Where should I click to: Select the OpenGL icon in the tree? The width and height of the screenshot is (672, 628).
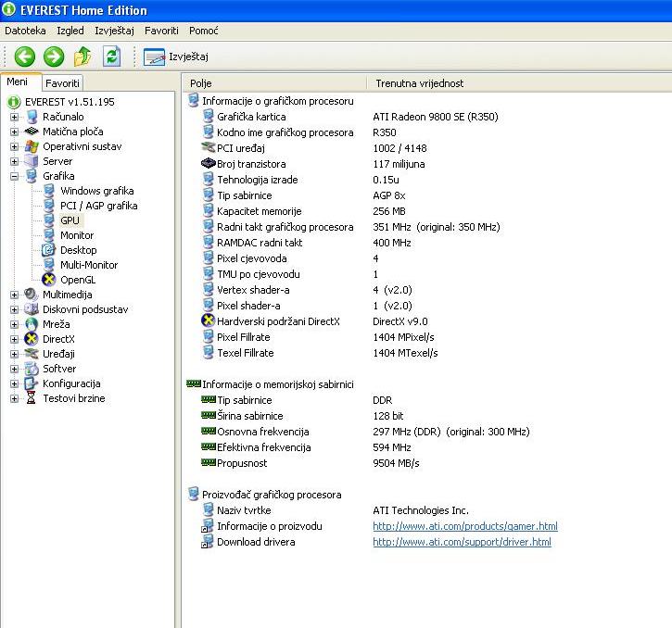click(x=49, y=280)
